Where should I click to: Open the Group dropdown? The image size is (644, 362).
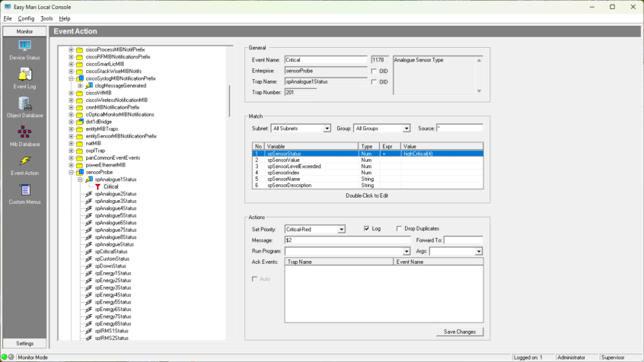pyautogui.click(x=406, y=129)
